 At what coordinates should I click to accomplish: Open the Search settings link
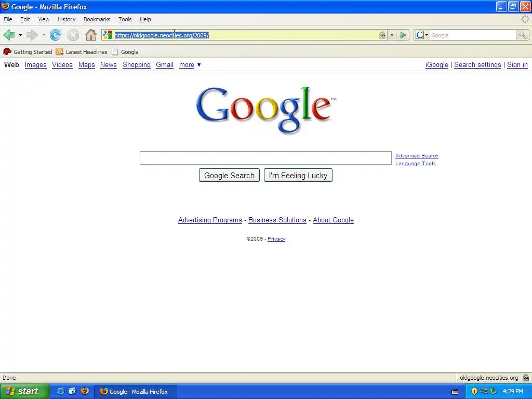(477, 65)
